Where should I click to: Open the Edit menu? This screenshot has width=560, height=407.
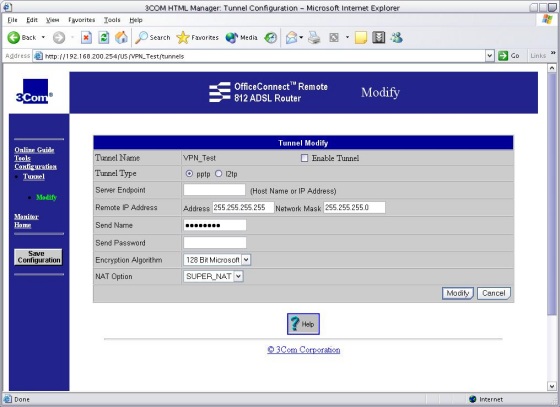tap(32, 20)
